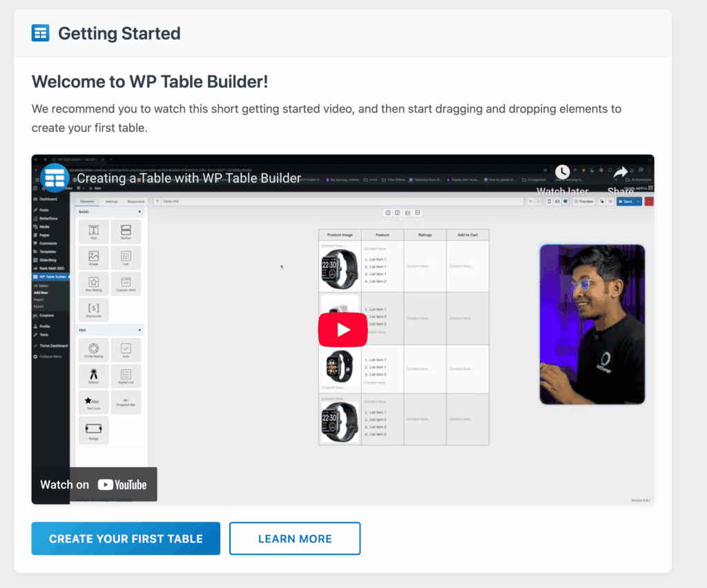This screenshot has height=588, width=707.
Task: Open video title 'Creating a Table with WP Table Builder'
Action: pos(189,179)
